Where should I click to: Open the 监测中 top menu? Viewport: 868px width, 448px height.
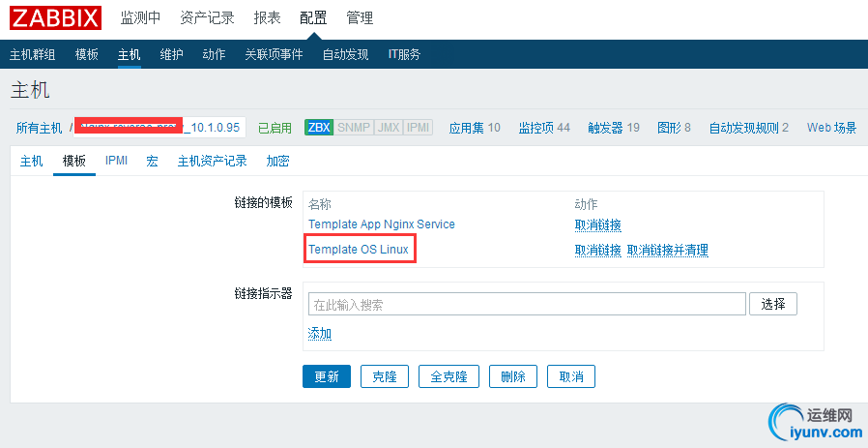pyautogui.click(x=141, y=18)
